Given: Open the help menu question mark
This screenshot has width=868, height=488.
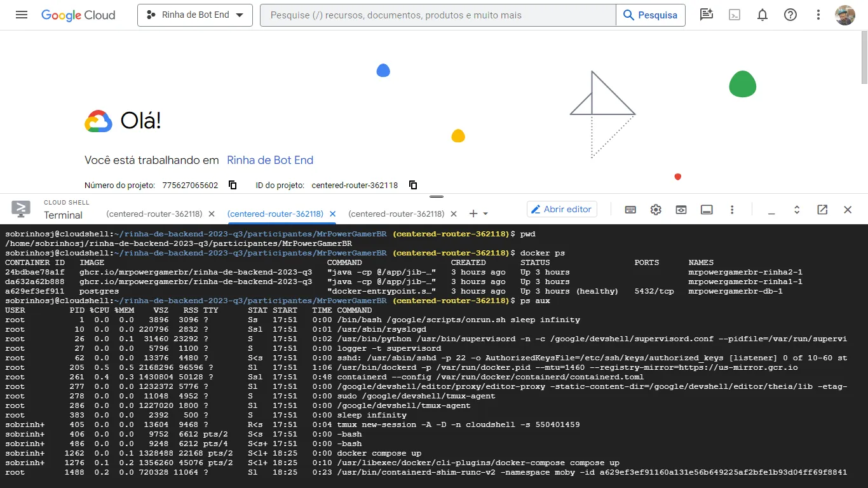Looking at the screenshot, I should pos(790,15).
